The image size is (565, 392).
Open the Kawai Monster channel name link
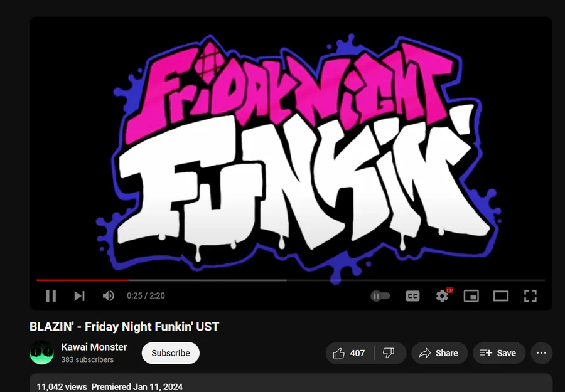tap(94, 347)
